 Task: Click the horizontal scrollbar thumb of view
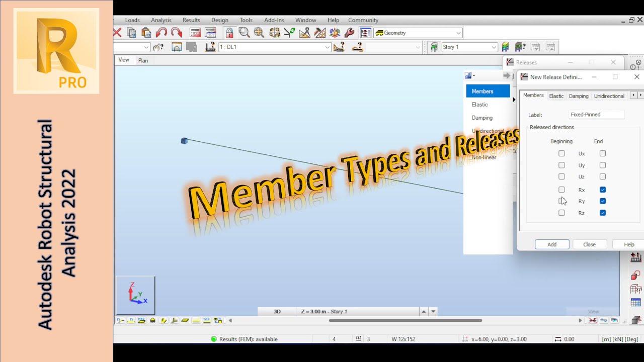(x=406, y=320)
